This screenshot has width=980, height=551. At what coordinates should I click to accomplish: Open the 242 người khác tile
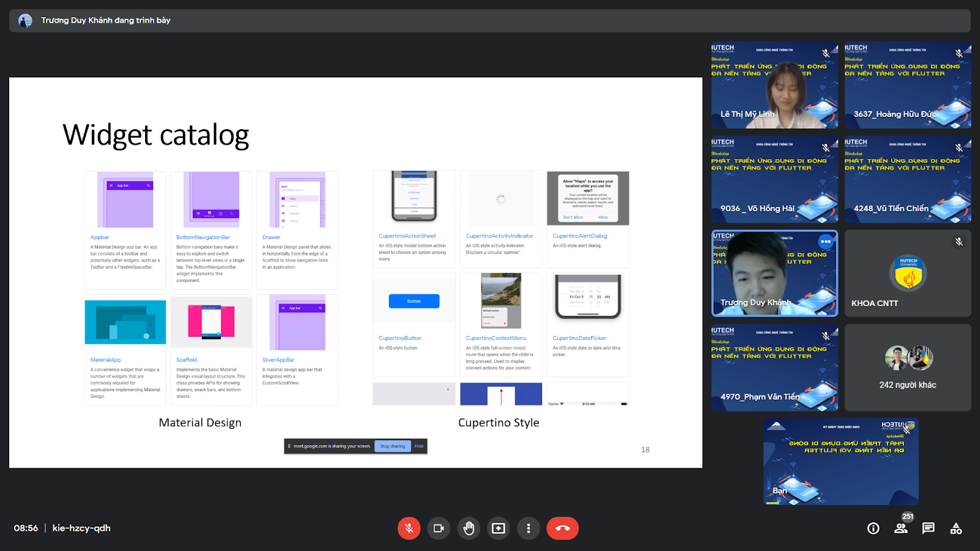pyautogui.click(x=908, y=367)
